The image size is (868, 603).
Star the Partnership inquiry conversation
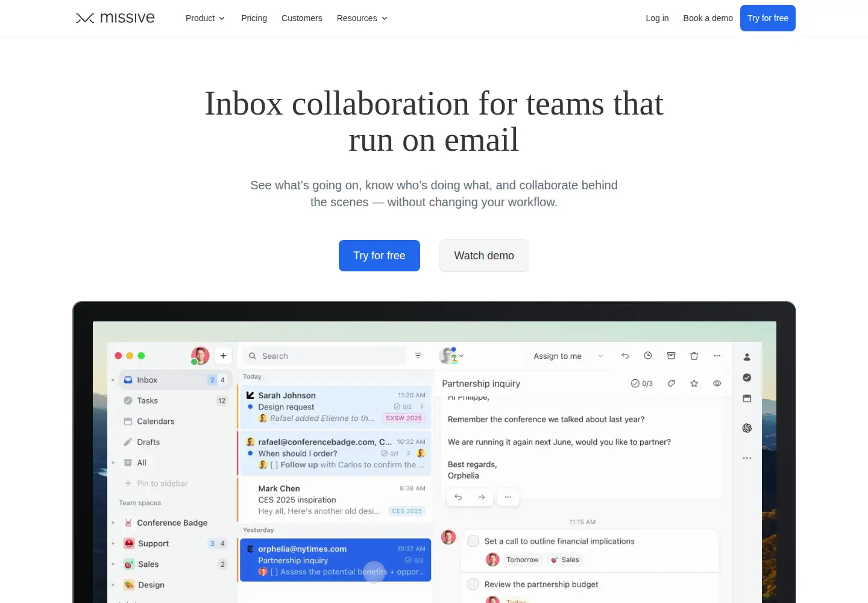694,384
